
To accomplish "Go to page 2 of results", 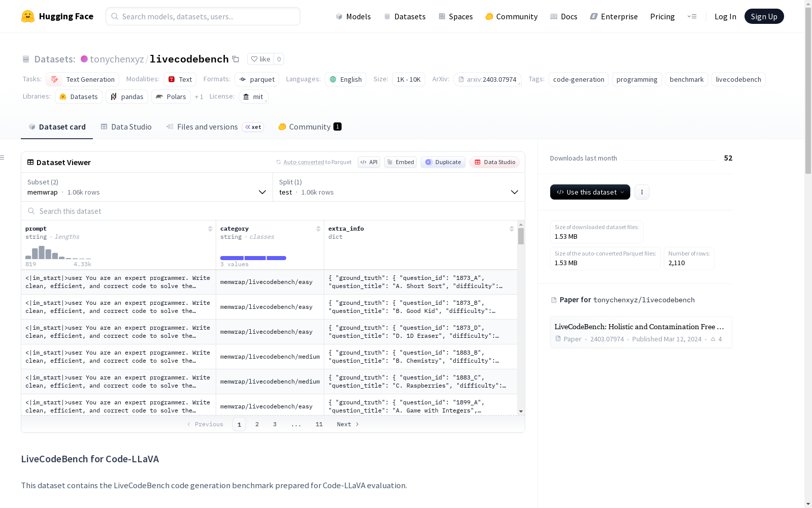I will (257, 424).
